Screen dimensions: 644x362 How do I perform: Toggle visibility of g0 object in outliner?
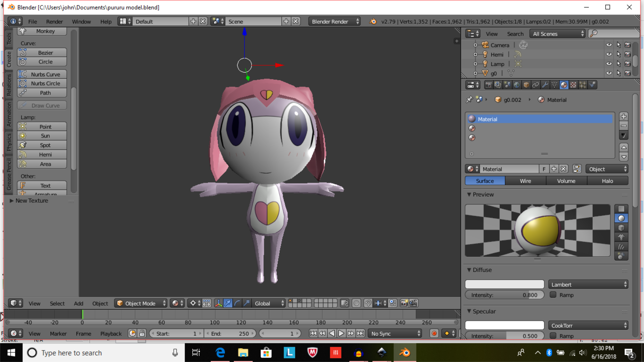point(609,73)
